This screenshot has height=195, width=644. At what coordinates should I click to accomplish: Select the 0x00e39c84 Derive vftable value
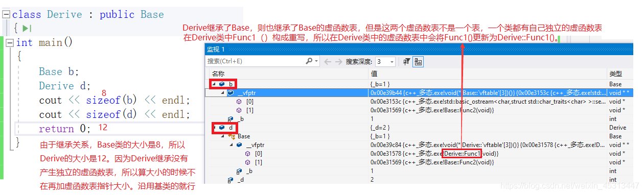tap(488, 145)
